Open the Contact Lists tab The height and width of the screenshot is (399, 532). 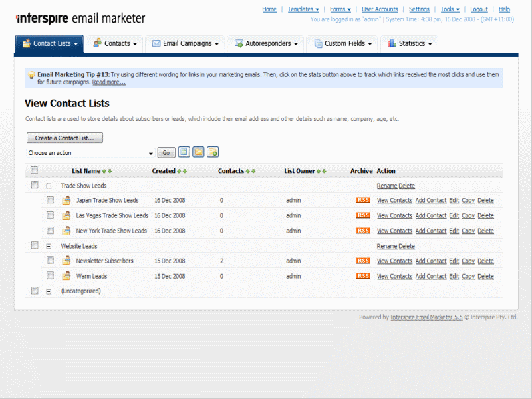pyautogui.click(x=49, y=43)
